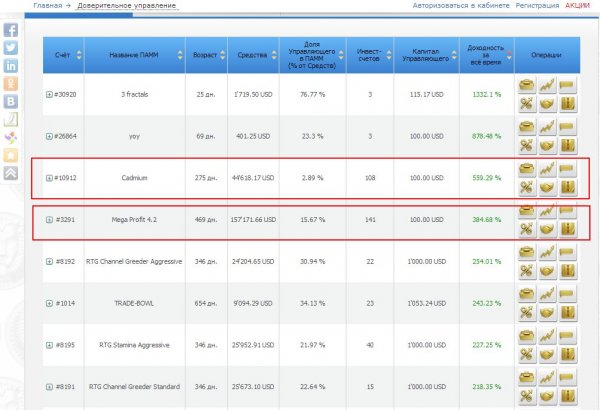Open the chart icon for RTG Channel Greeder Standard
The image size is (600, 410).
pos(547,377)
